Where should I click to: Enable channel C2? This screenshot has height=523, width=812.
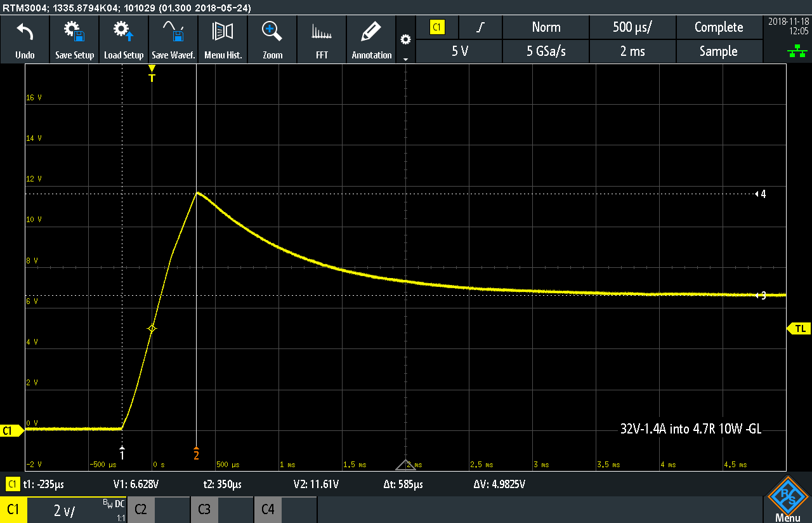pyautogui.click(x=141, y=510)
